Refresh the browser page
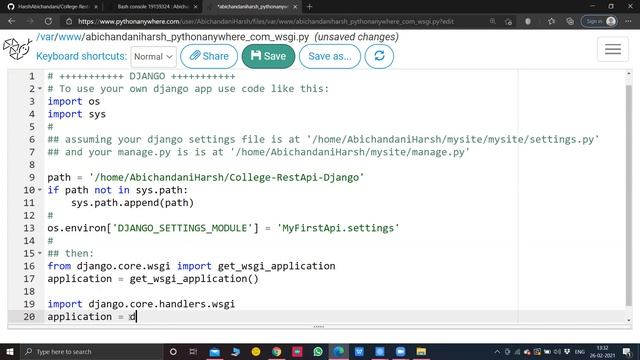The width and height of the screenshot is (640, 360). (48, 21)
